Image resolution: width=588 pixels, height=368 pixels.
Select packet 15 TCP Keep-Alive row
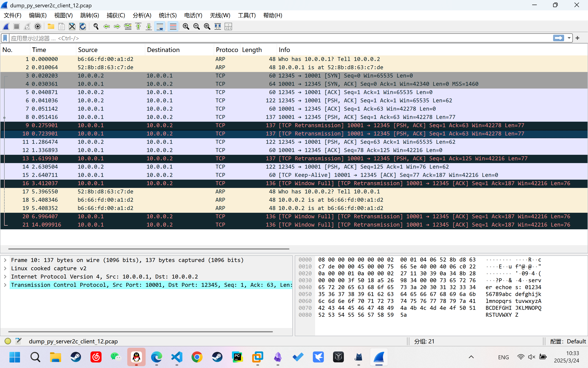(x=294, y=175)
